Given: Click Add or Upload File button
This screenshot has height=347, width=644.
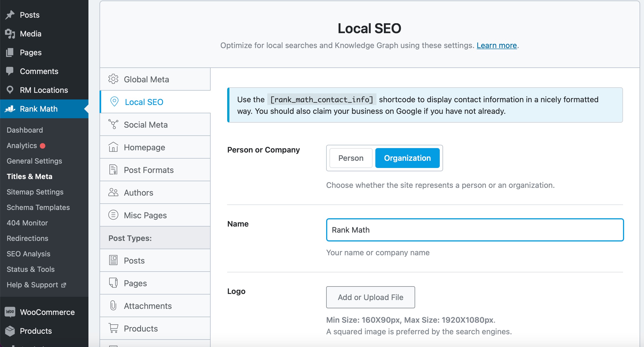Looking at the screenshot, I should point(370,297).
